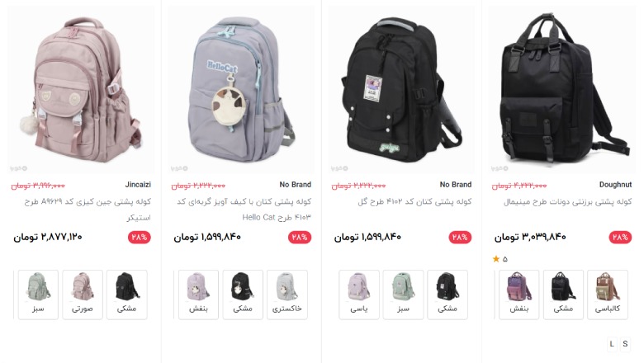The height and width of the screenshot is (363, 644).
Task: Select purple (بنفش) Doughnut backpack variant
Action: coord(519,295)
